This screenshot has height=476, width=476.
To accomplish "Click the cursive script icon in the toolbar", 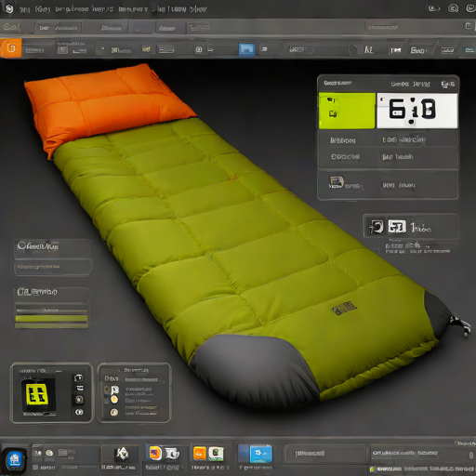I will pos(369,49).
